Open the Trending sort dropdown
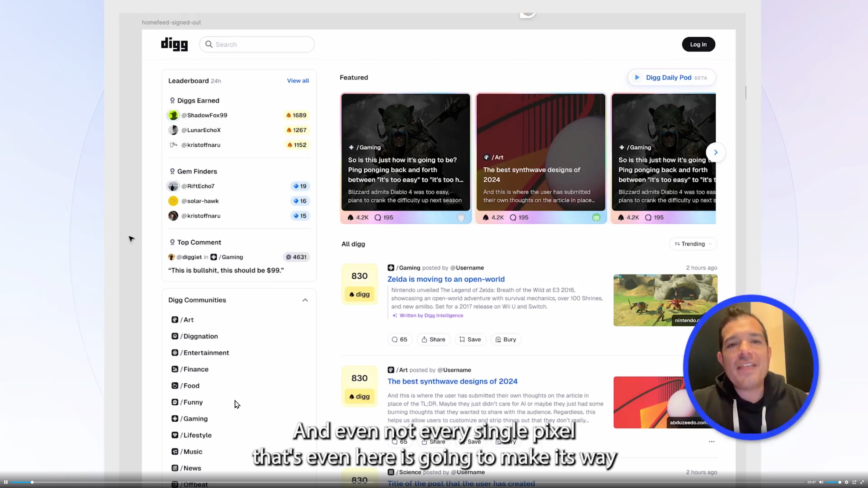 point(693,244)
